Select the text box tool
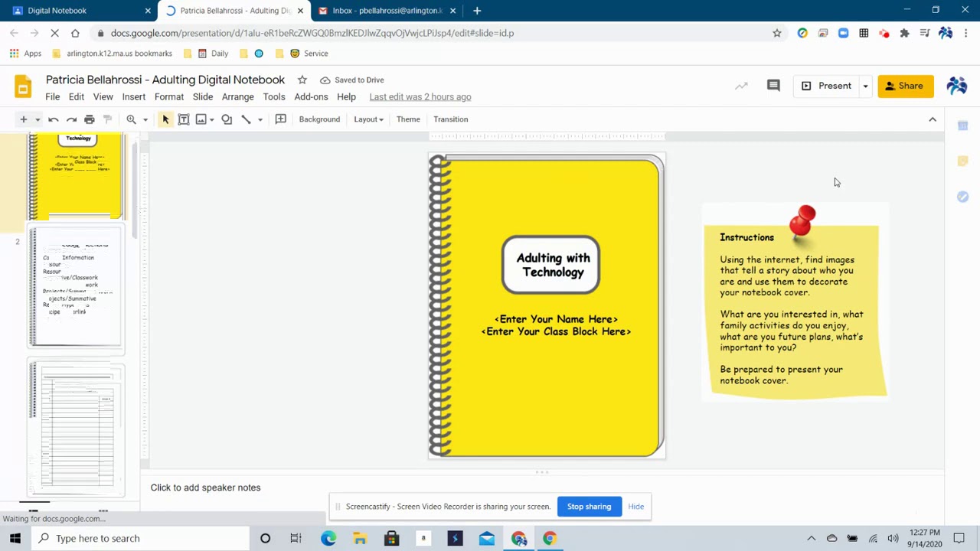Image resolution: width=980 pixels, height=551 pixels. point(184,119)
